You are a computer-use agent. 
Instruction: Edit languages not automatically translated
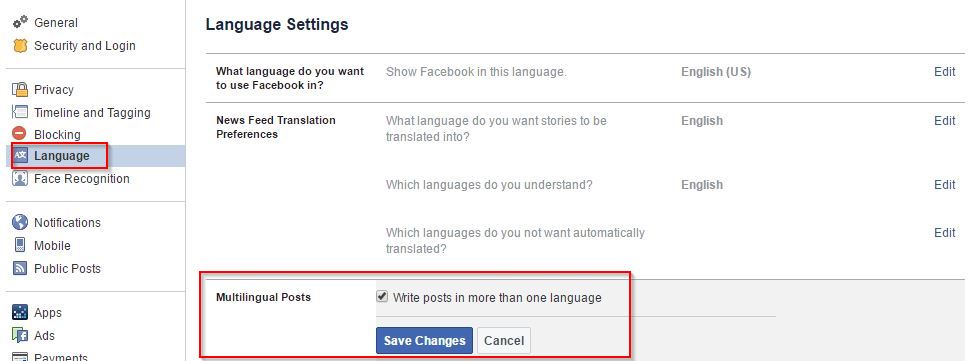[x=944, y=233]
